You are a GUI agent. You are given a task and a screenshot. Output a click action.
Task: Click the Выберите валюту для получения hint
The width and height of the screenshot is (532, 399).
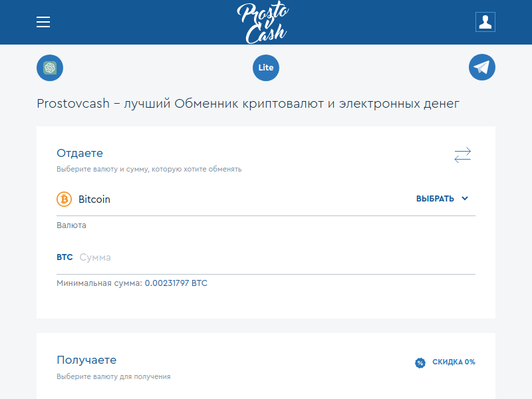click(x=114, y=376)
